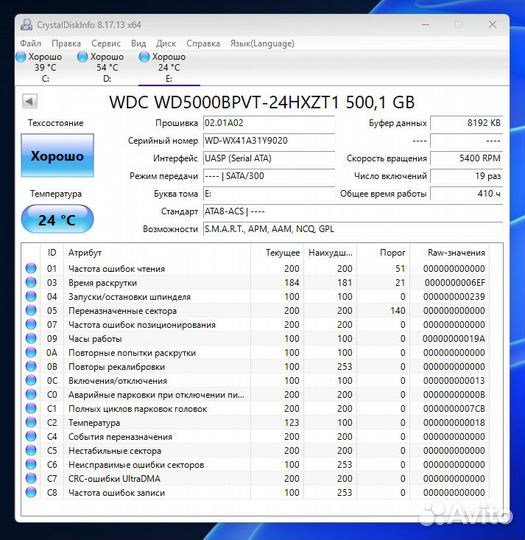525x540 pixels.
Task: Open the Сервис menu
Action: (106, 43)
